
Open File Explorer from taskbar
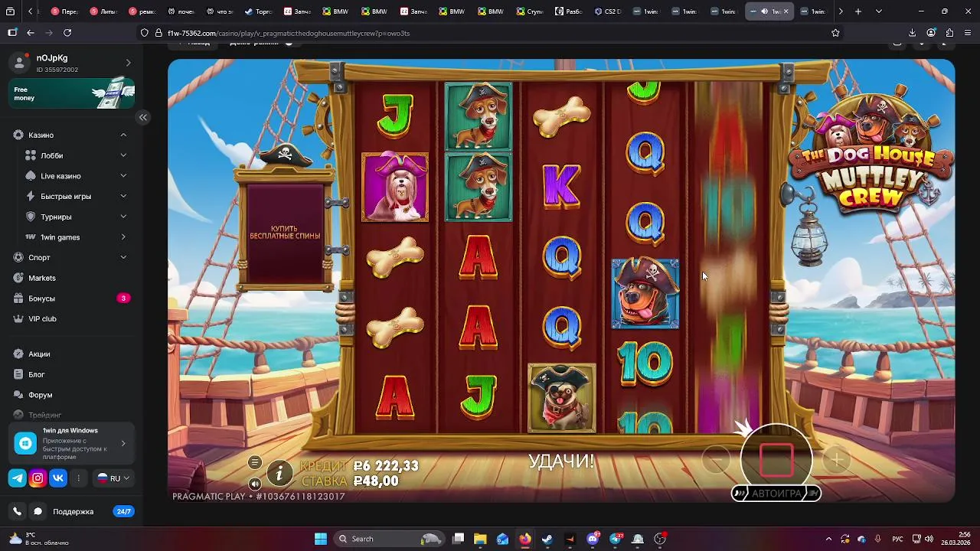pos(480,539)
